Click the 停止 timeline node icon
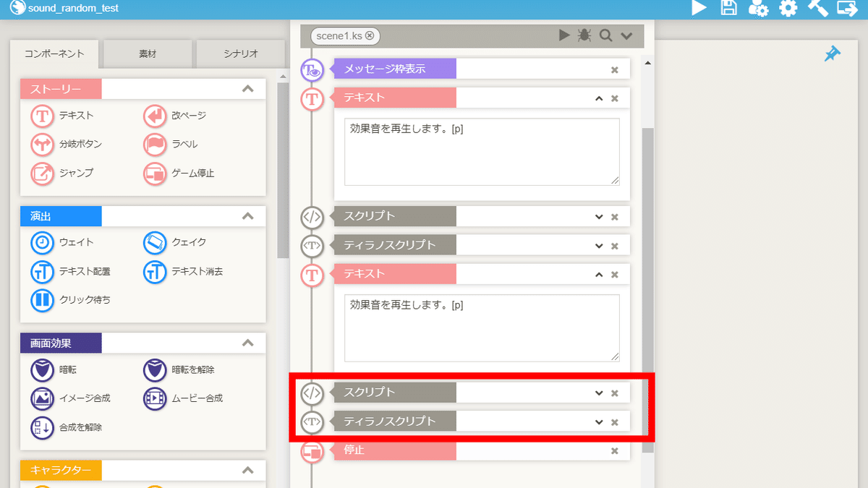This screenshot has height=488, width=868. pyautogui.click(x=312, y=451)
